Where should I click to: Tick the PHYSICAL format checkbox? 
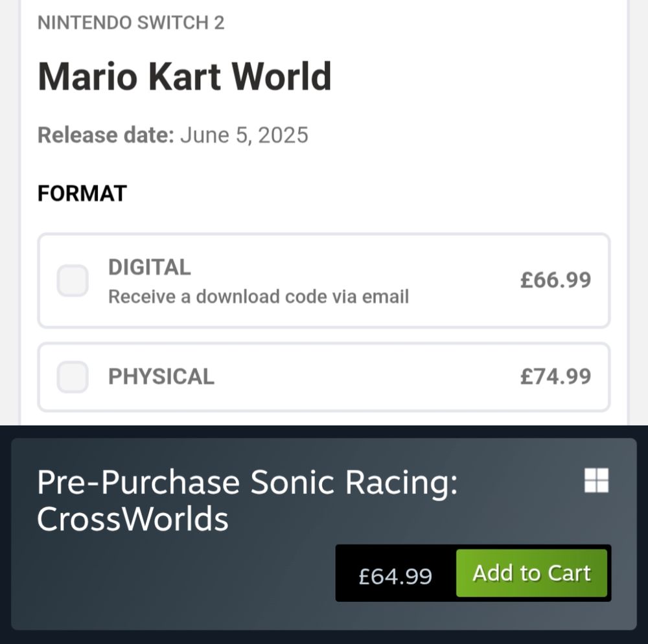click(73, 376)
